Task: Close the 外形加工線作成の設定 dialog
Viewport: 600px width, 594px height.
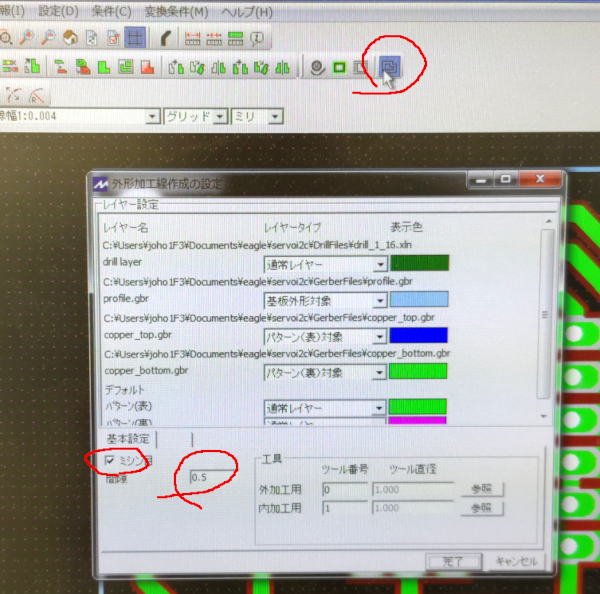Action: [x=541, y=179]
